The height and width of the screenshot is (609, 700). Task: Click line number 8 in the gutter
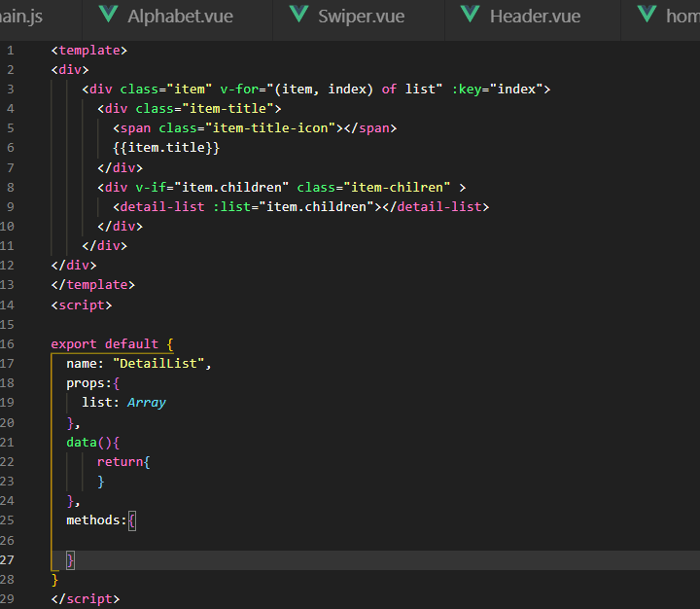[x=11, y=187]
